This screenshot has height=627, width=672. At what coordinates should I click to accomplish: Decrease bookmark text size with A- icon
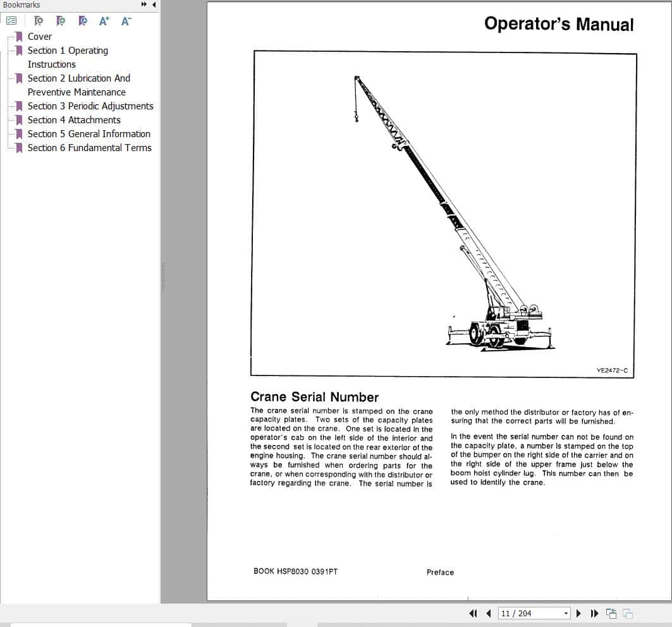pos(126,20)
